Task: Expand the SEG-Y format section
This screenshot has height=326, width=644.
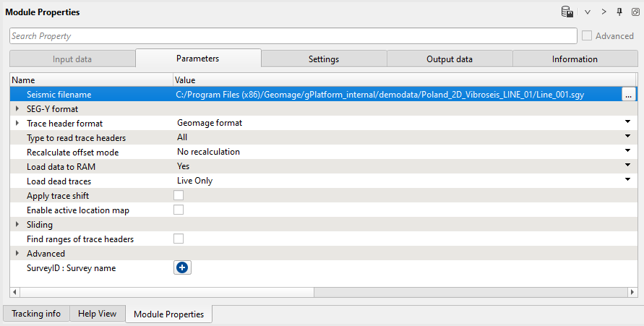Action: pos(17,109)
